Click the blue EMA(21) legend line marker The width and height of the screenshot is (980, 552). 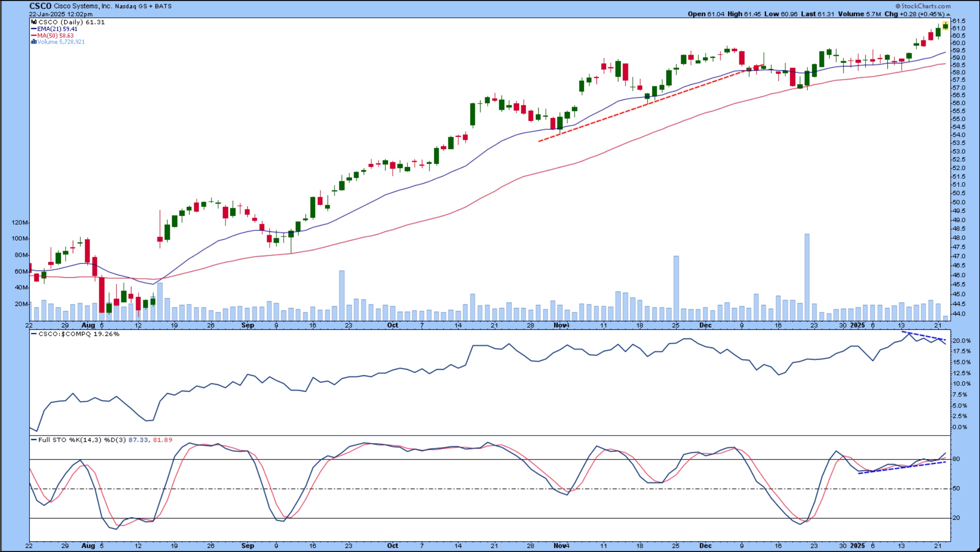(34, 29)
